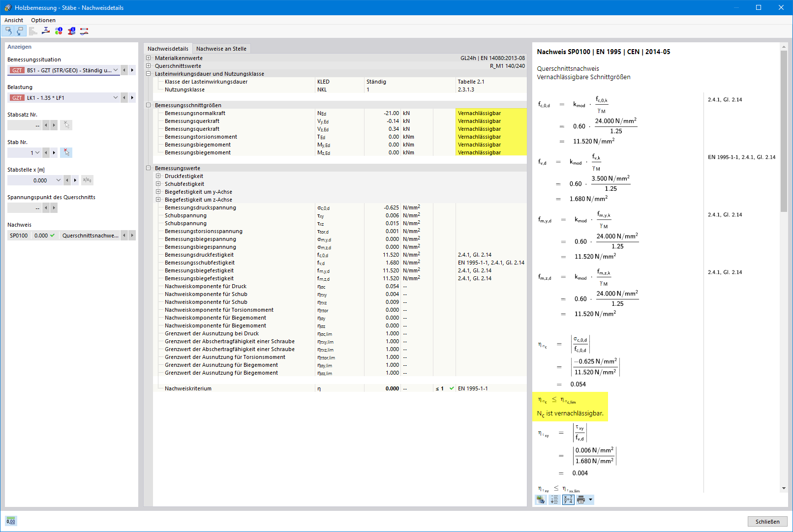
Task: Collapse the Bemessungsschnittgrößen section
Action: [149, 105]
